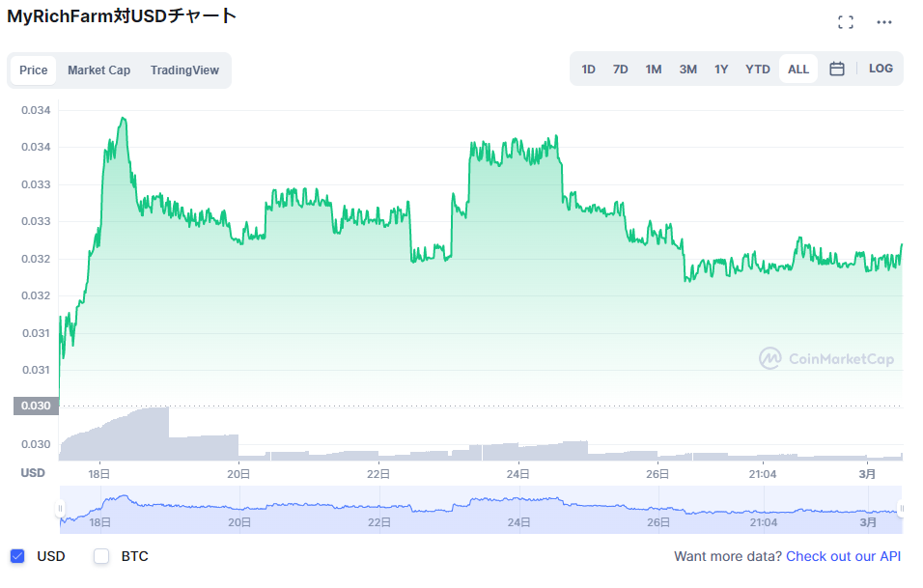Open the calendar date range picker
Screen dimensions: 923x588
pos(836,69)
